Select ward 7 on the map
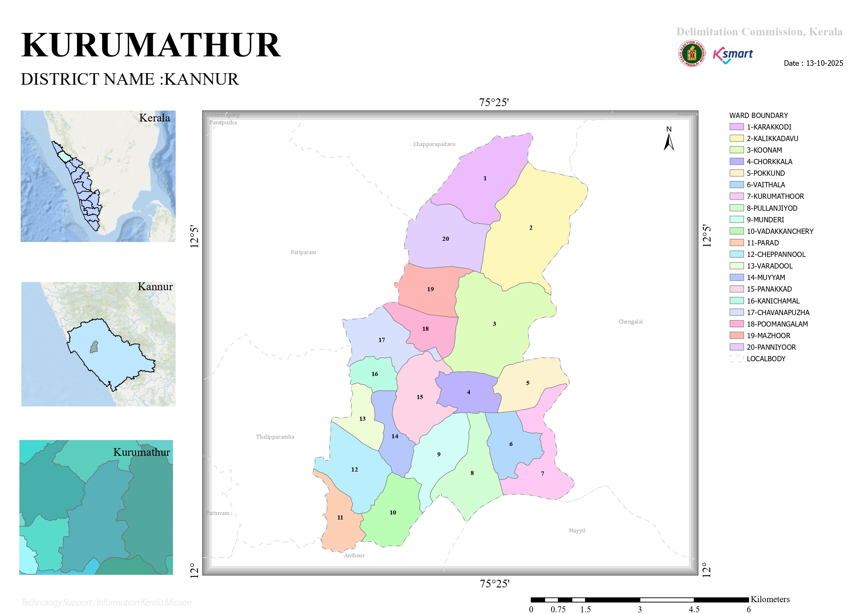868x614 pixels. click(x=542, y=474)
